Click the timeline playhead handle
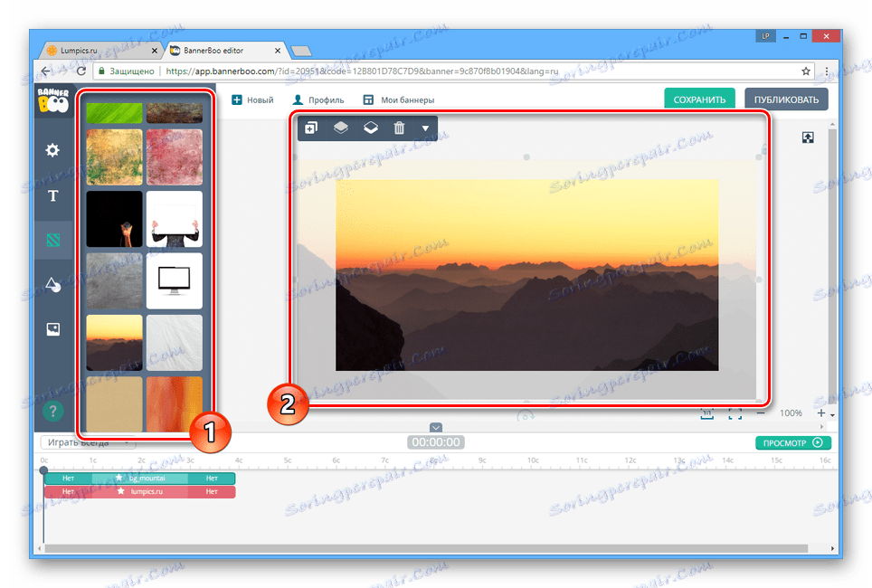 [44, 470]
